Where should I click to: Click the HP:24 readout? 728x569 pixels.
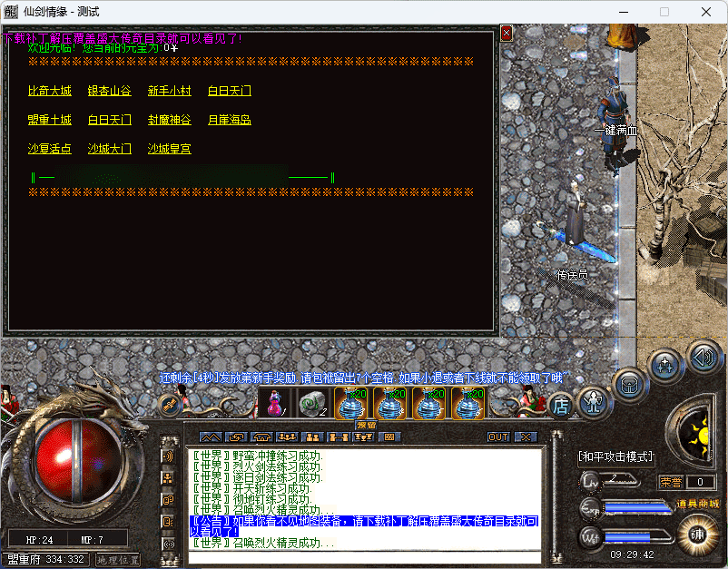(39, 540)
